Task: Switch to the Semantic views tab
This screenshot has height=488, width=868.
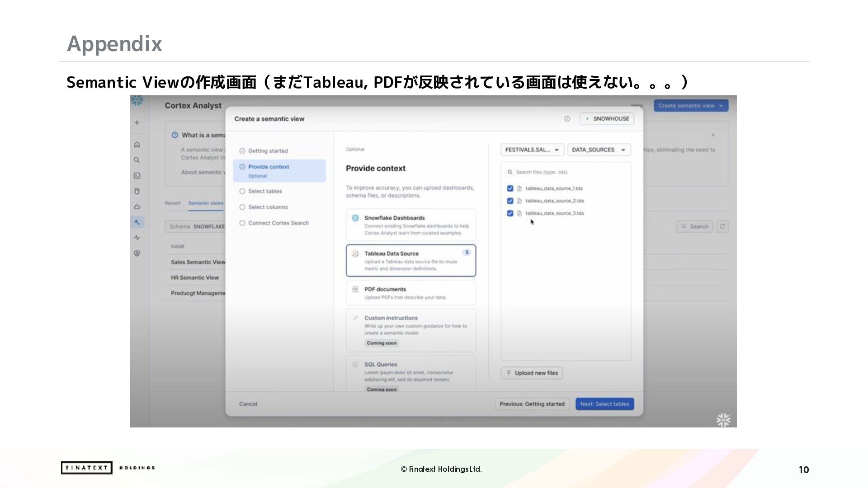Action: (x=206, y=203)
